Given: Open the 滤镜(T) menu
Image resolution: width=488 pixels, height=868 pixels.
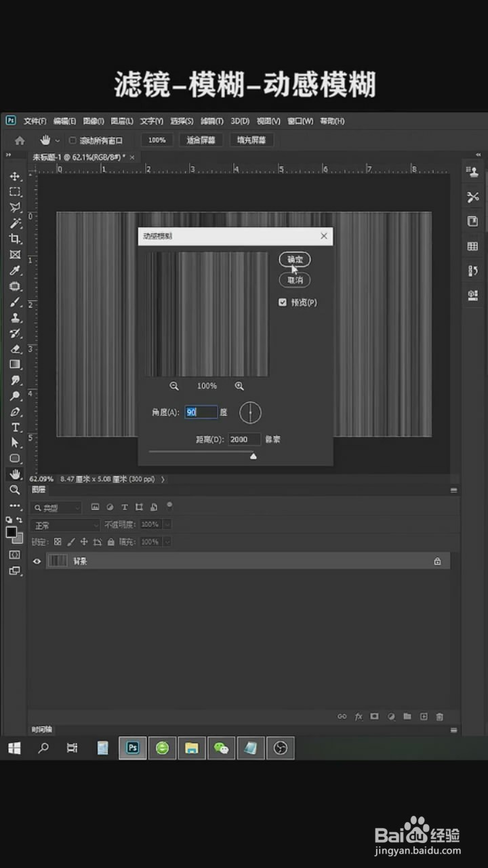Looking at the screenshot, I should (x=211, y=121).
